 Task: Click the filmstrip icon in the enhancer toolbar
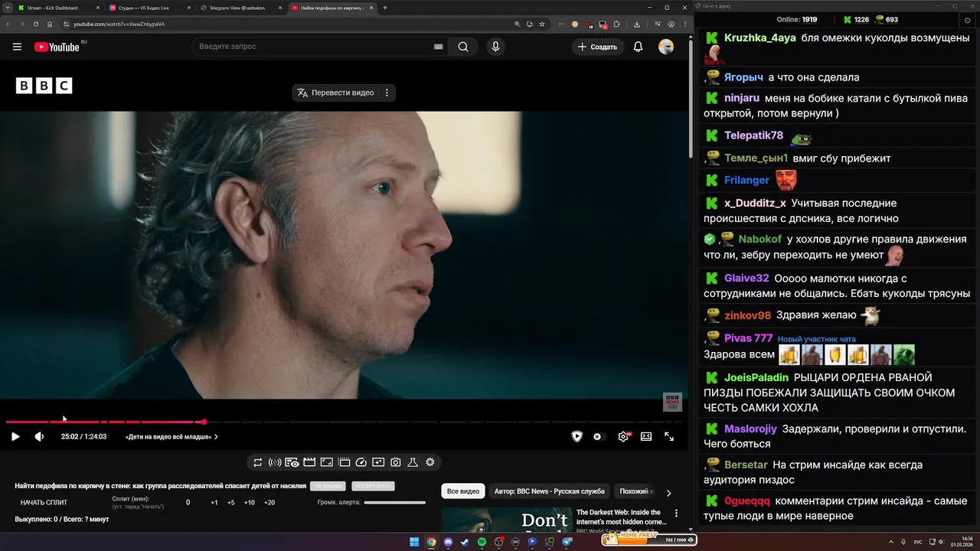344,462
